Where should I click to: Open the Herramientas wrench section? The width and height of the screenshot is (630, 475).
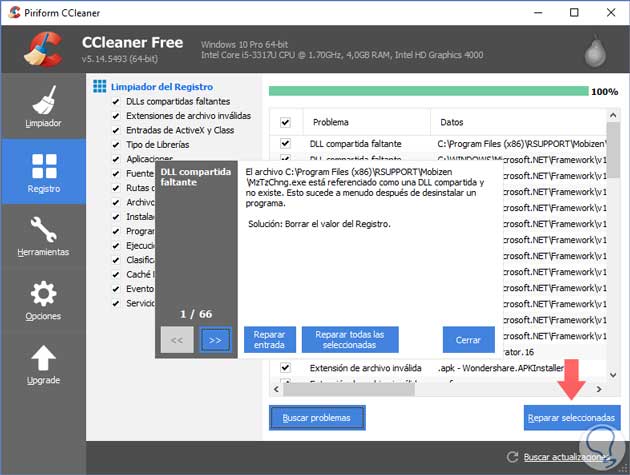pyautogui.click(x=43, y=236)
